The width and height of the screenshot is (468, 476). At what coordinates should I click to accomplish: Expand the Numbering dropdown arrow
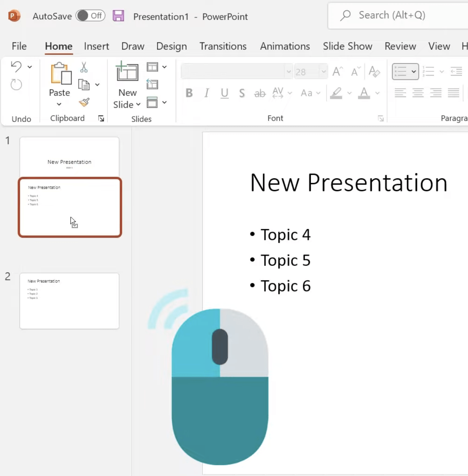click(442, 72)
